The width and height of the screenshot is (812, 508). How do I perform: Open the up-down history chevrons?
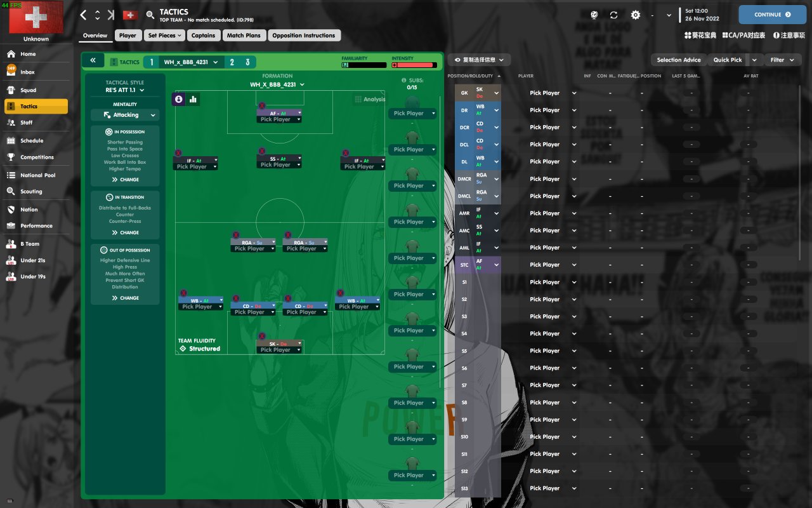(x=97, y=15)
